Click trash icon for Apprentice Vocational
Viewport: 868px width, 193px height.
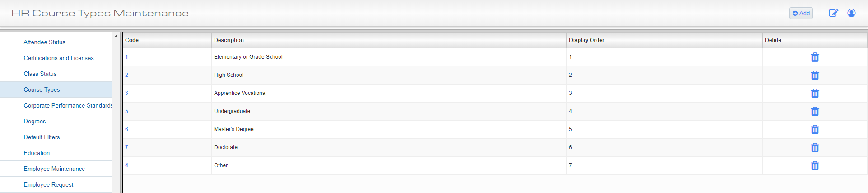[x=815, y=94]
